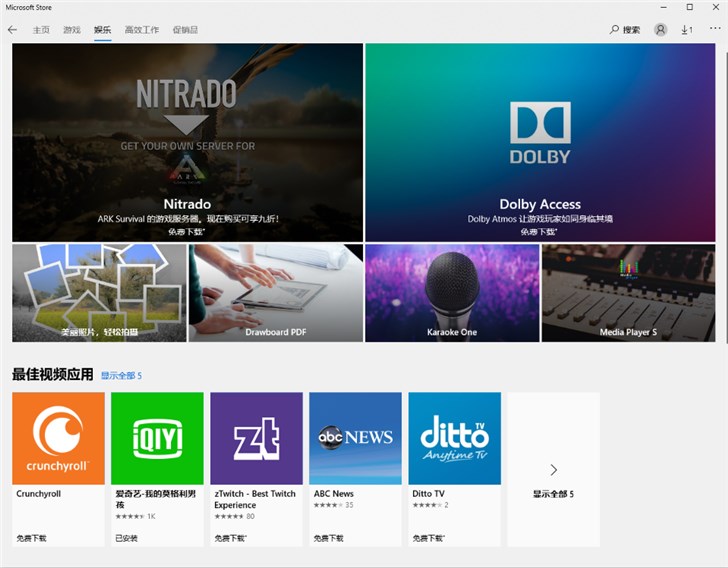Maximize the Microsoft Store window

click(x=690, y=7)
